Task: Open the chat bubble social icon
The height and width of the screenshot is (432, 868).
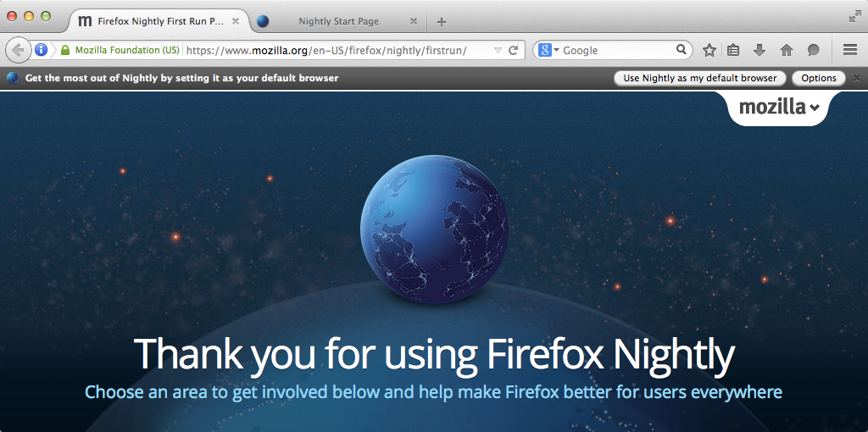Action: [x=813, y=50]
